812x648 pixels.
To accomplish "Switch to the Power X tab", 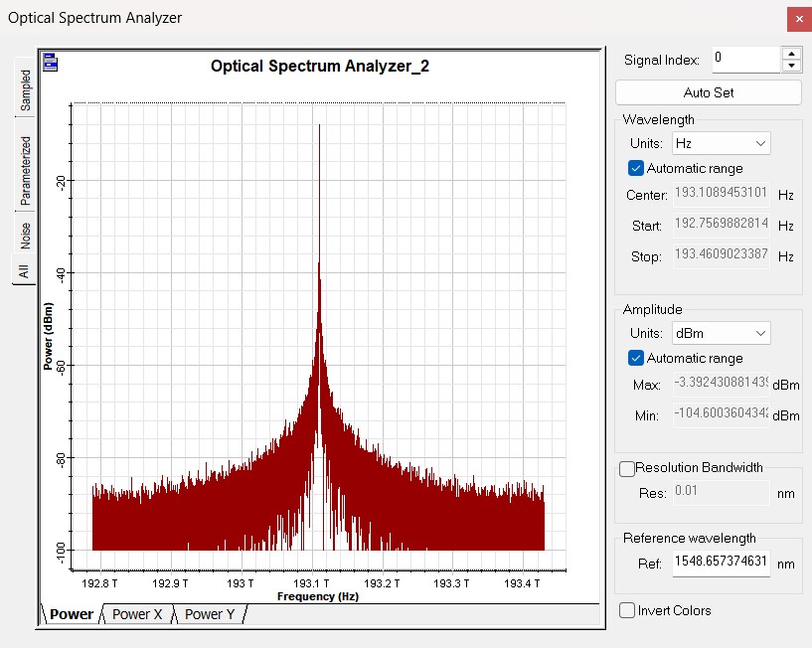I will (137, 614).
